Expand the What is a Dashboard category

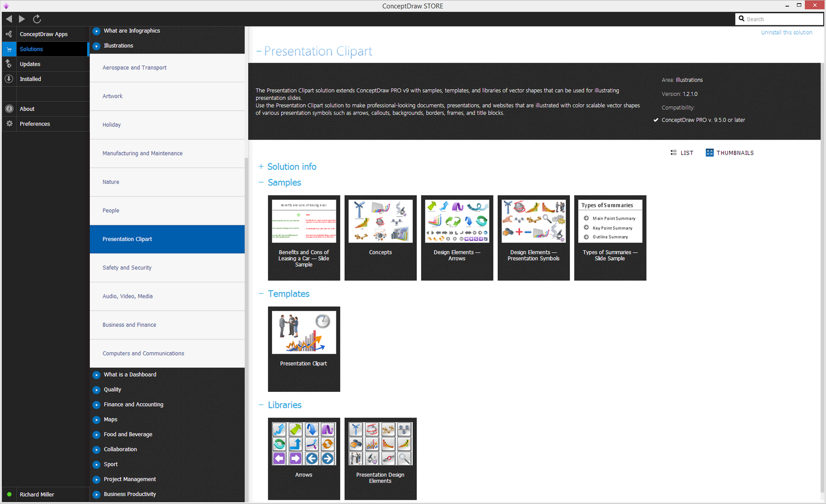pos(96,375)
